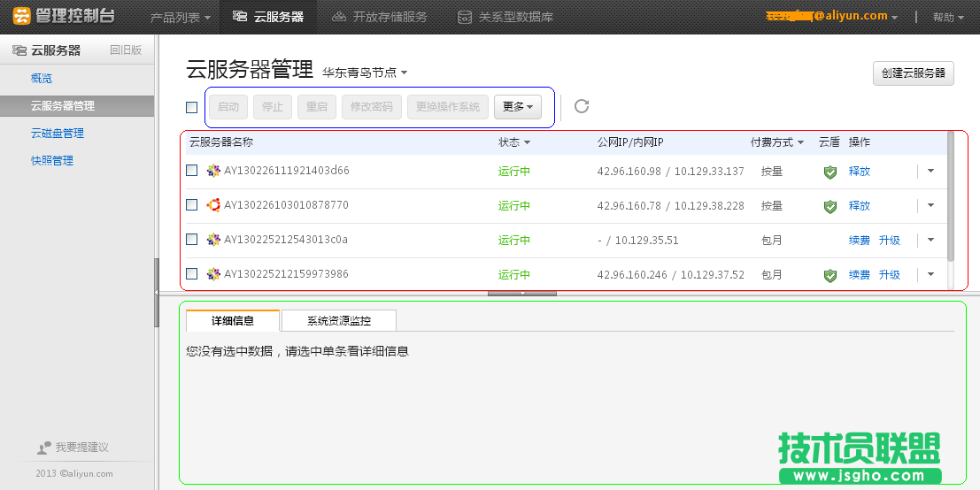This screenshot has height=490, width=980.
Task: Click server name AY130226111921403d66
Action: click(x=286, y=171)
